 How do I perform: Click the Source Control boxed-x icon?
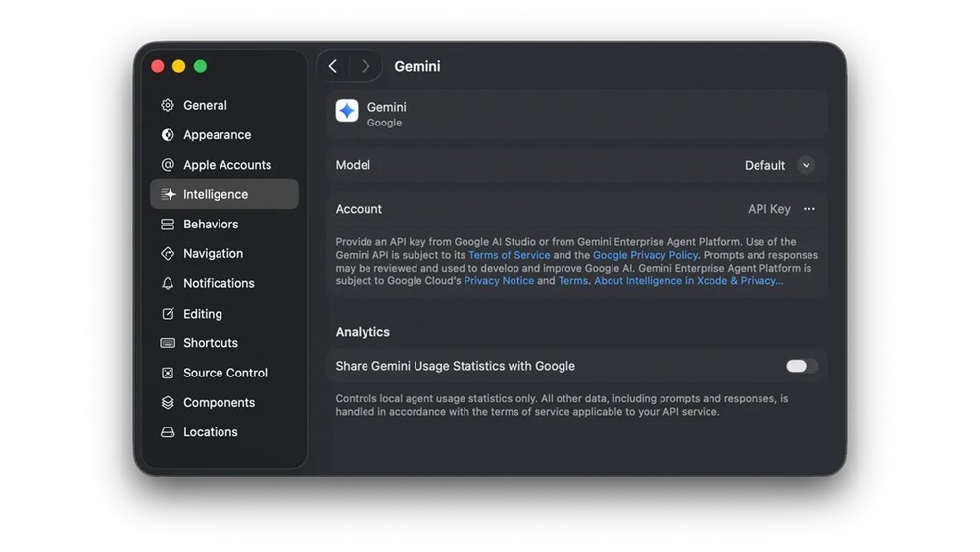[168, 373]
